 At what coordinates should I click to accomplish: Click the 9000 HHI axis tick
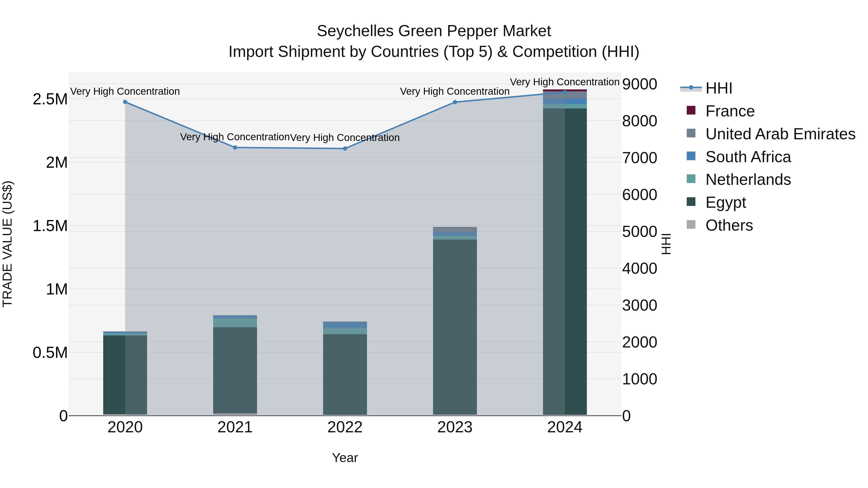tap(639, 84)
